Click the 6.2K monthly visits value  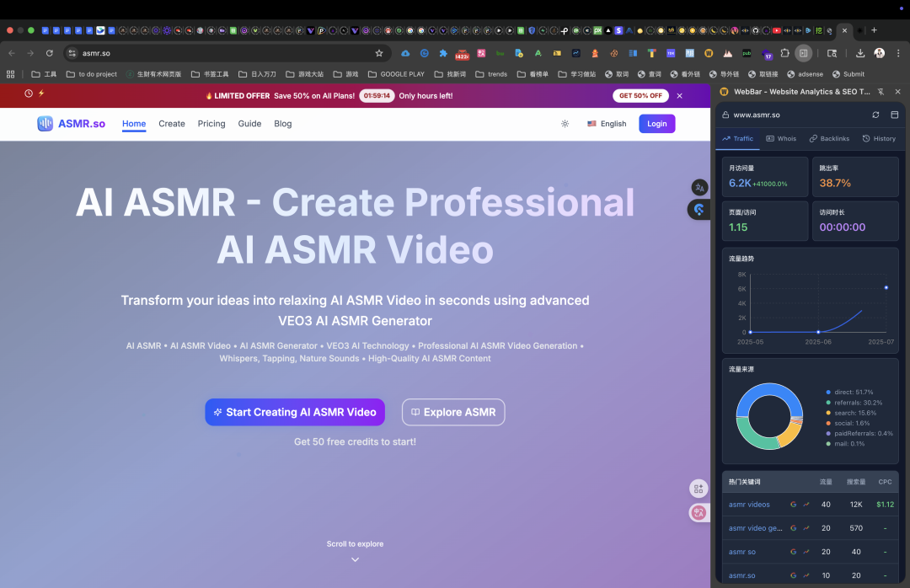740,183
